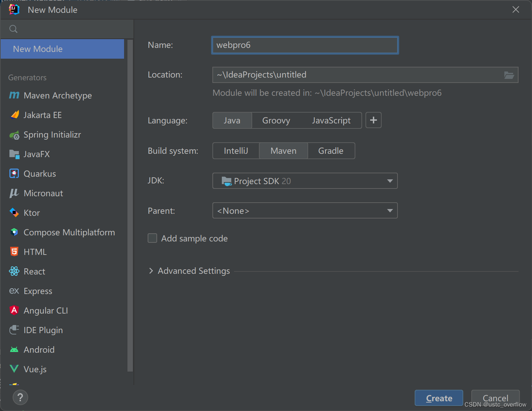
Task: Click the generators list scrollbar
Action: click(130, 206)
